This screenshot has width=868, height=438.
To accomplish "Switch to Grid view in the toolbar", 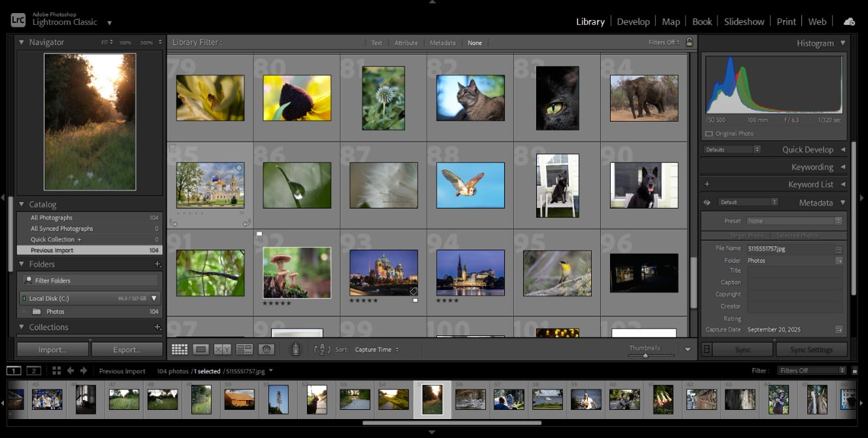I will [179, 350].
